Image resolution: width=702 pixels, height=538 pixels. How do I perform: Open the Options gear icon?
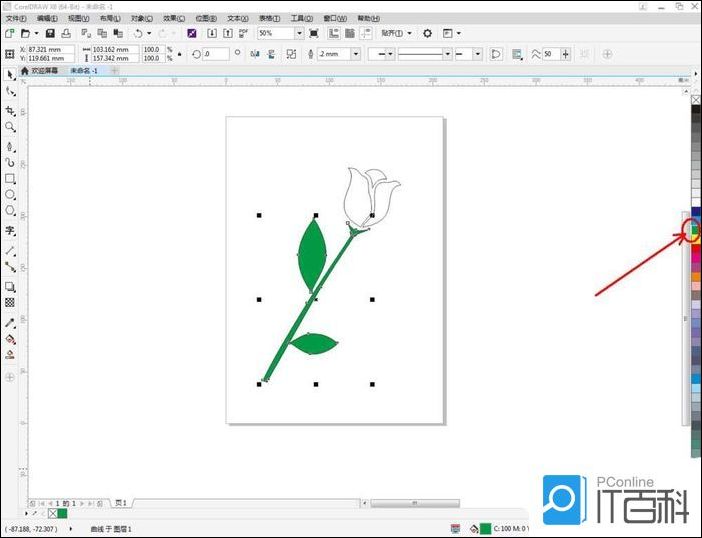(x=427, y=33)
